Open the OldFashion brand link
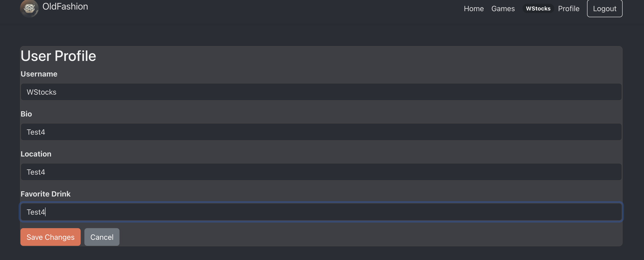This screenshot has height=260, width=644. [65, 7]
